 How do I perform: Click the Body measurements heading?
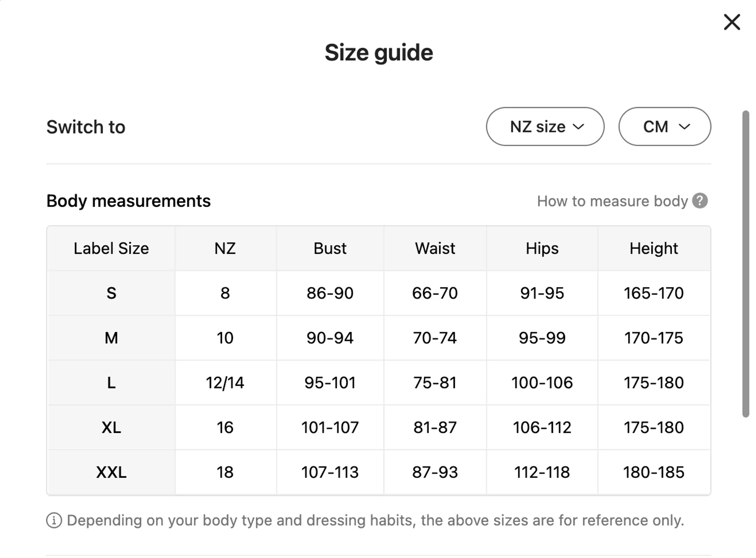(128, 201)
